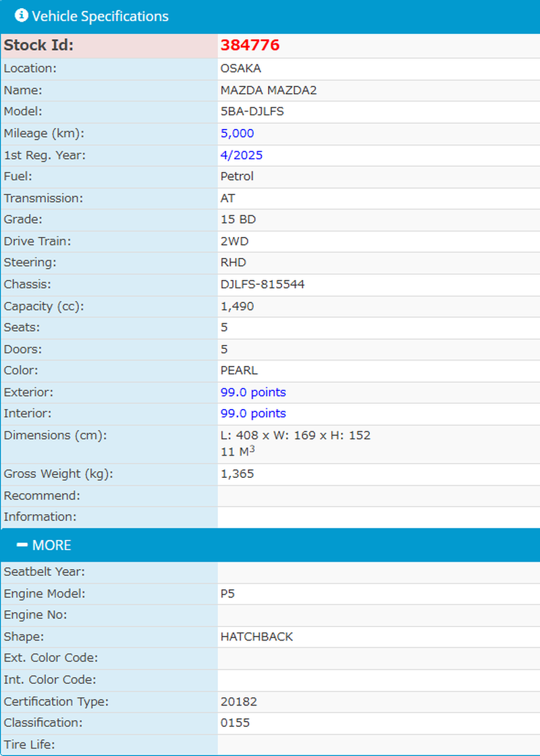Screen dimensions: 540x756
Task: Click the Information label
Action: (40, 517)
